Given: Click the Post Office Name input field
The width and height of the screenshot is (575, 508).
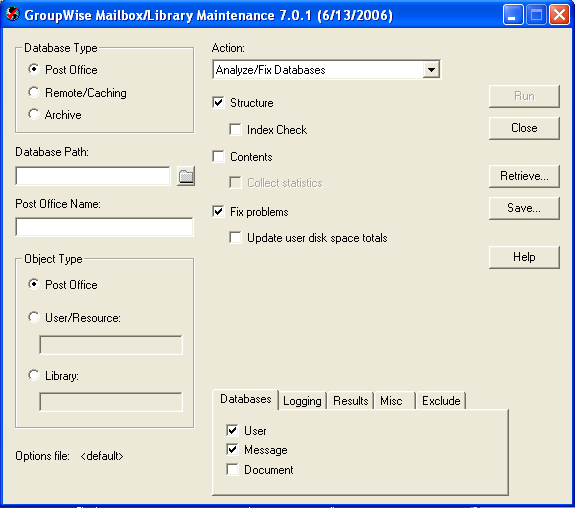Looking at the screenshot, I should click(105, 227).
